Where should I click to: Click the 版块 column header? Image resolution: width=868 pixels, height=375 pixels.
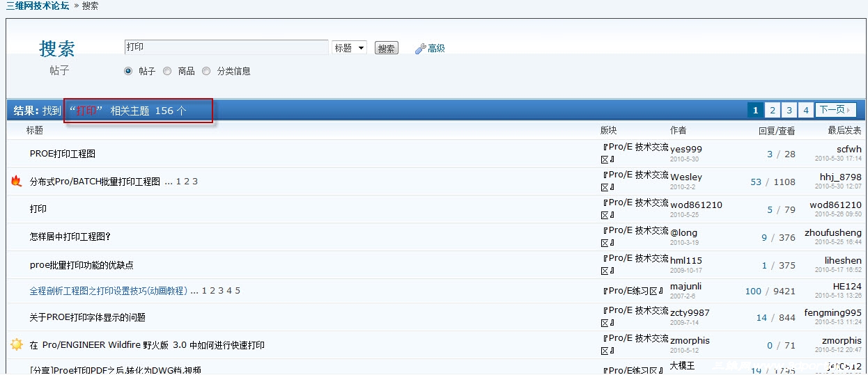point(609,130)
